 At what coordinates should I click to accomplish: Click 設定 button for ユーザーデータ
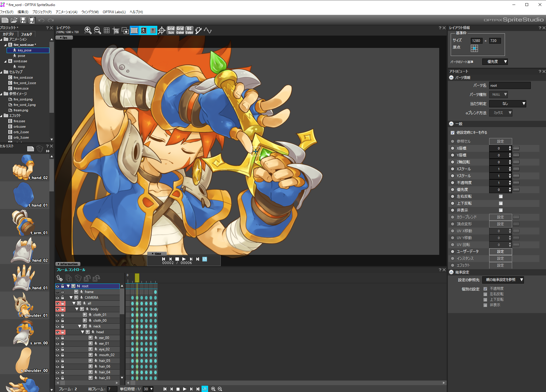tap(500, 252)
